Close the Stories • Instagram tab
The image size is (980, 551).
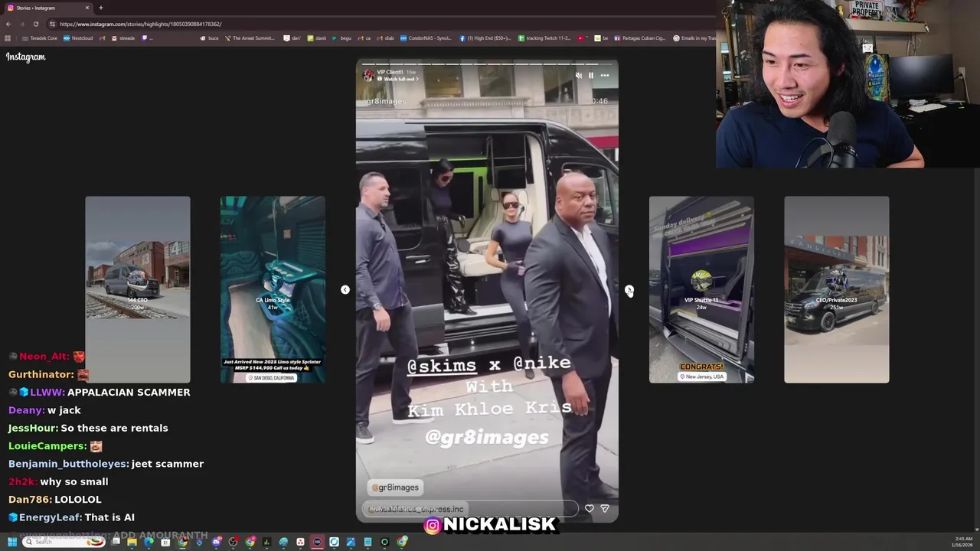87,8
